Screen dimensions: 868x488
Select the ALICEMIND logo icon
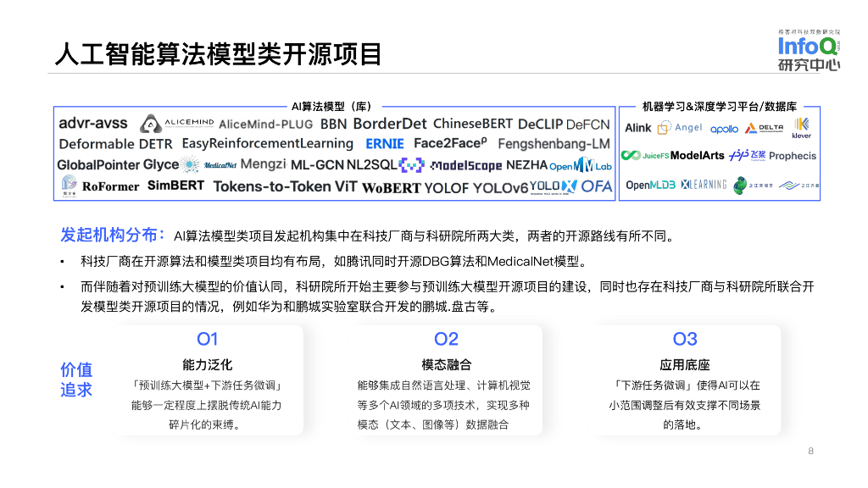coord(149,123)
